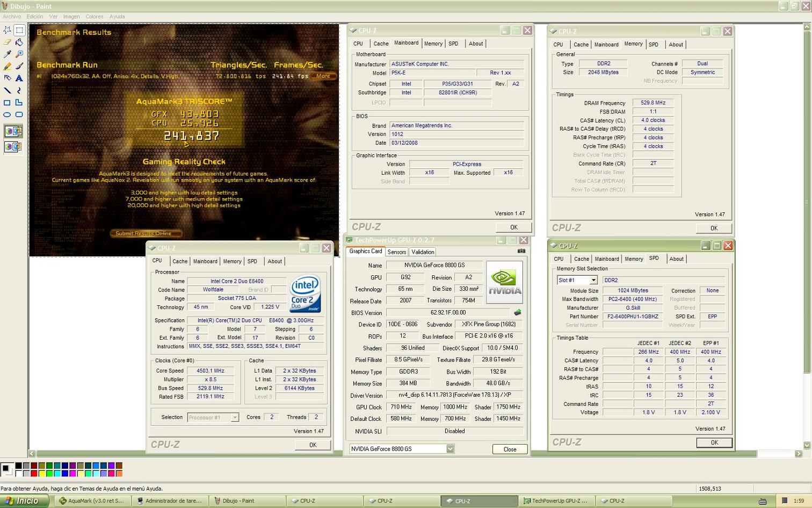This screenshot has height=508, width=812.
Task: Choose the Rectangle shape tool
Action: tap(7, 102)
